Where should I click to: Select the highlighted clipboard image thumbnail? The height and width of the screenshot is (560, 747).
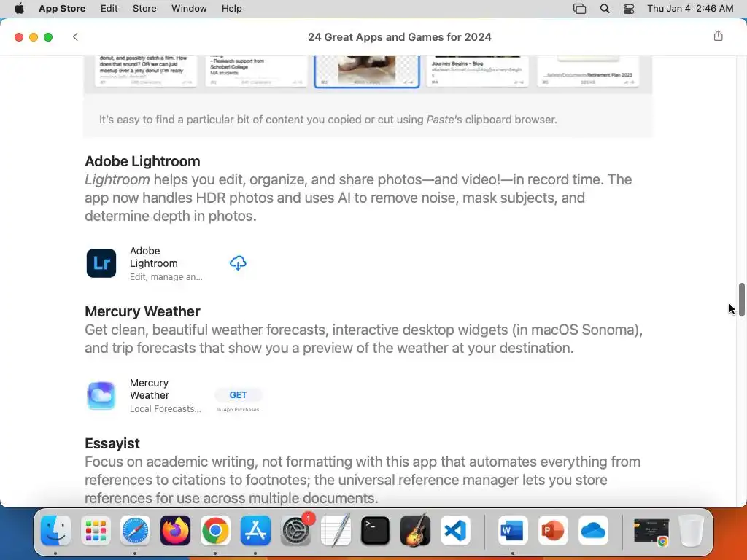(x=367, y=71)
